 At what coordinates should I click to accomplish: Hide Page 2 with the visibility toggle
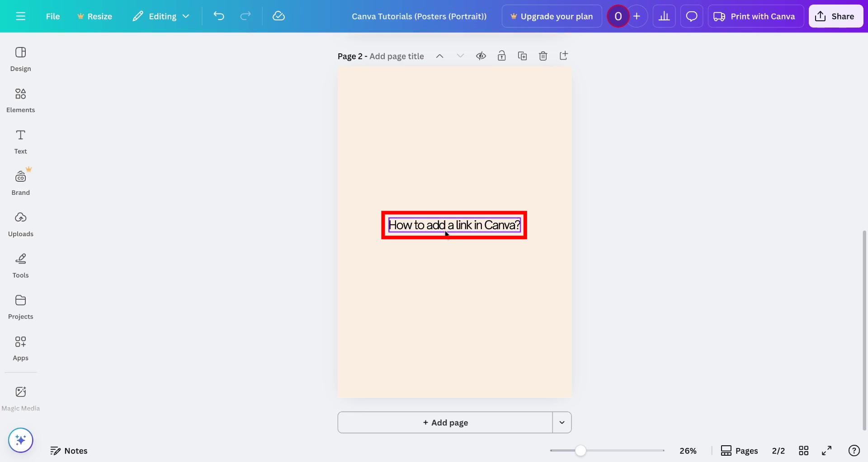click(481, 56)
